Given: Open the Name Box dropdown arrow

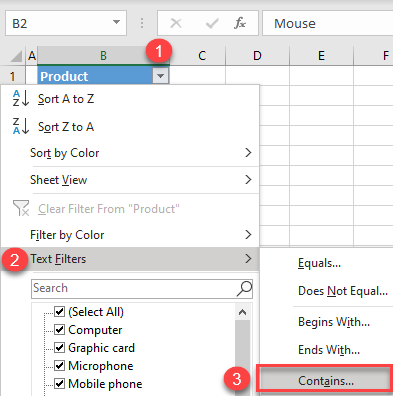Looking at the screenshot, I should point(116,23).
